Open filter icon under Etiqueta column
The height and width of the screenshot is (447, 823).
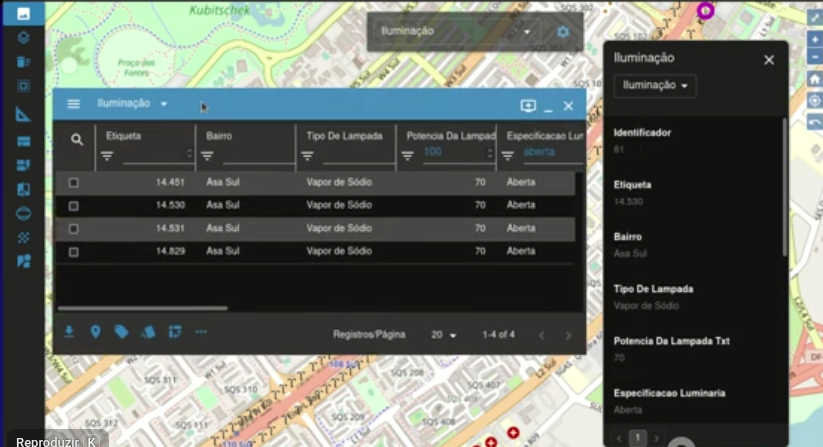tap(107, 156)
